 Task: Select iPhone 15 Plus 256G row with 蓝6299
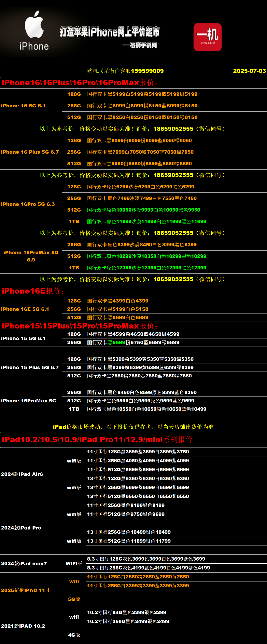pos(176,367)
